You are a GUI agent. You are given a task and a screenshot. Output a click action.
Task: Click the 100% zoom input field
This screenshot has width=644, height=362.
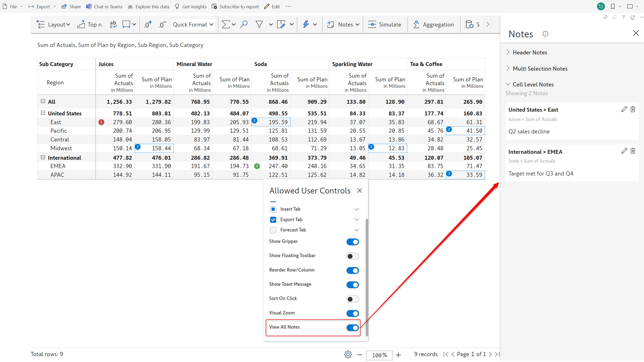[379, 355]
